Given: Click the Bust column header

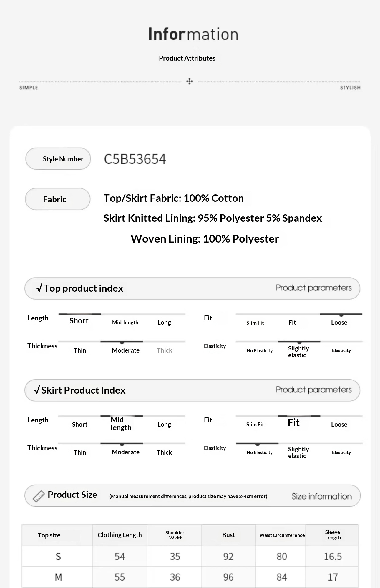Looking at the screenshot, I should [228, 535].
